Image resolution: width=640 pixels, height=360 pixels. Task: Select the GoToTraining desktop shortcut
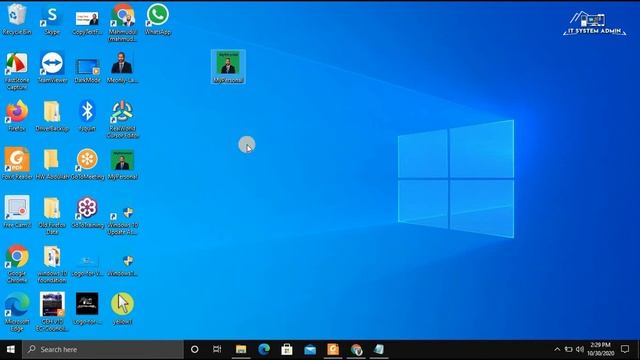(x=87, y=212)
